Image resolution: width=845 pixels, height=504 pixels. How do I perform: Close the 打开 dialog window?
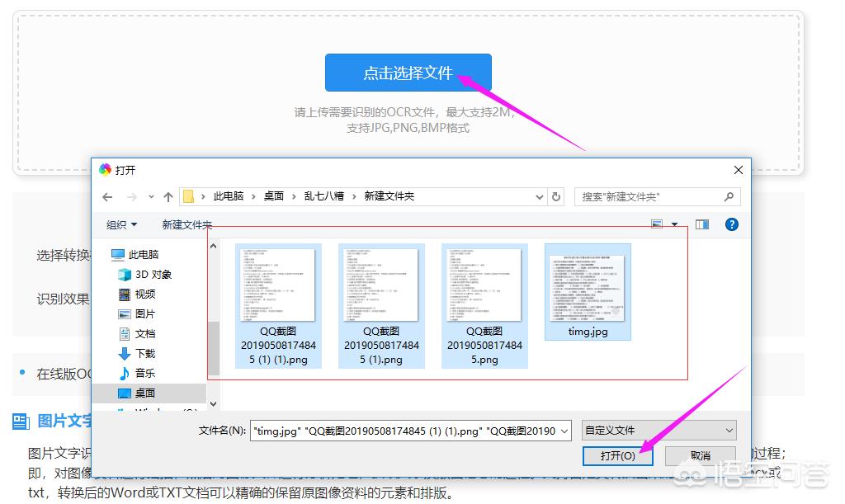(739, 170)
